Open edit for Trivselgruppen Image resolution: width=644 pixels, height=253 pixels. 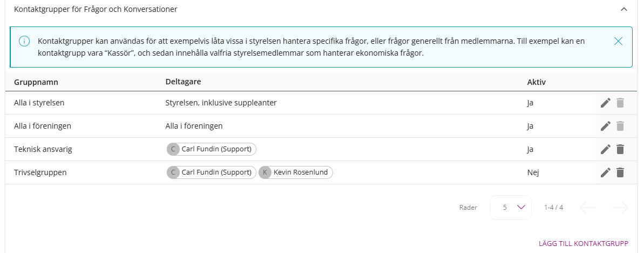(605, 172)
